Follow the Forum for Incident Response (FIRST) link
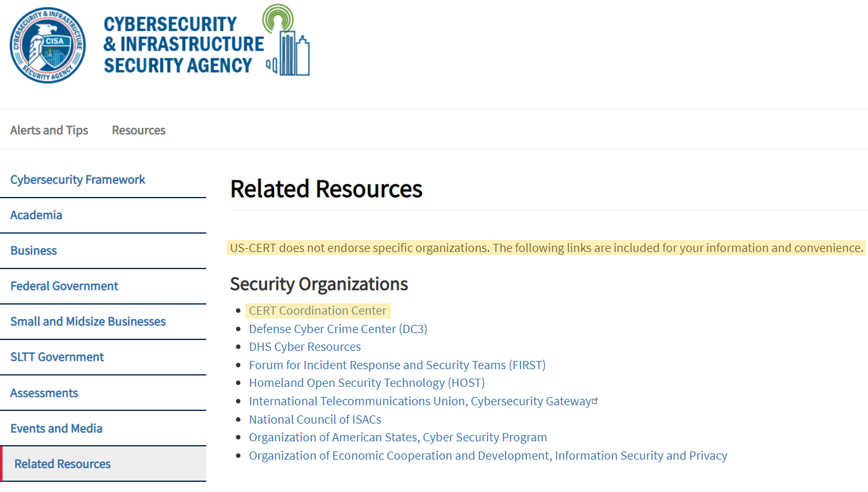This screenshot has height=492, width=868. (x=397, y=365)
